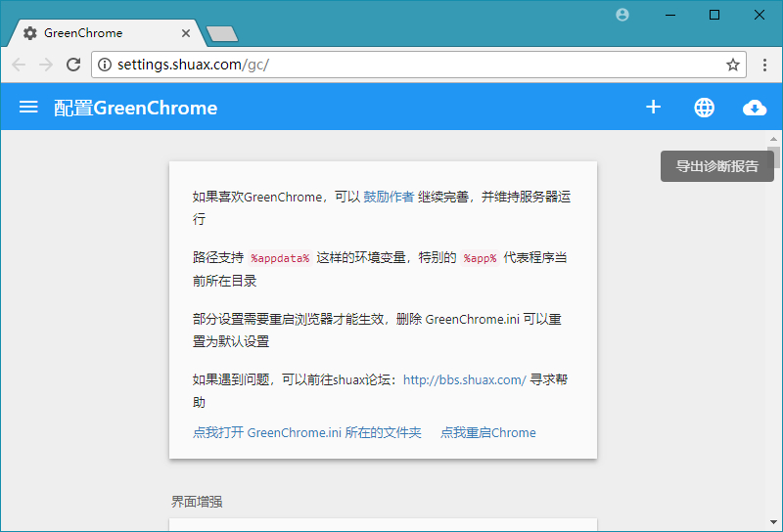Click the address bar URL field

pos(419,65)
